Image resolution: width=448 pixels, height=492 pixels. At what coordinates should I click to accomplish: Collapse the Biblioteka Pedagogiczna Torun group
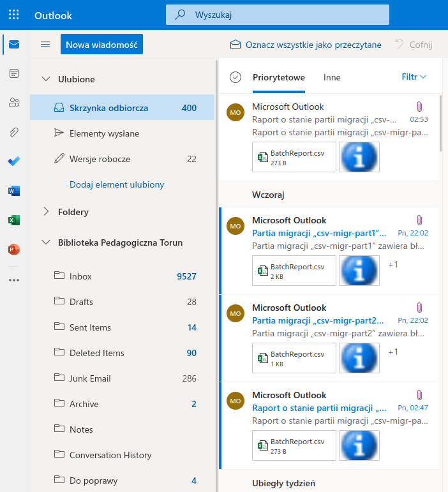pos(45,242)
